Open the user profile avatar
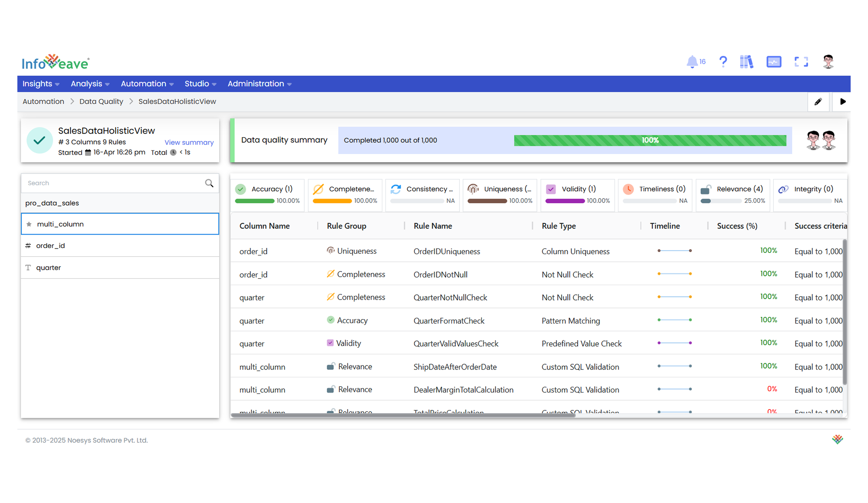Screen dimensions: 868x503 pos(829,62)
